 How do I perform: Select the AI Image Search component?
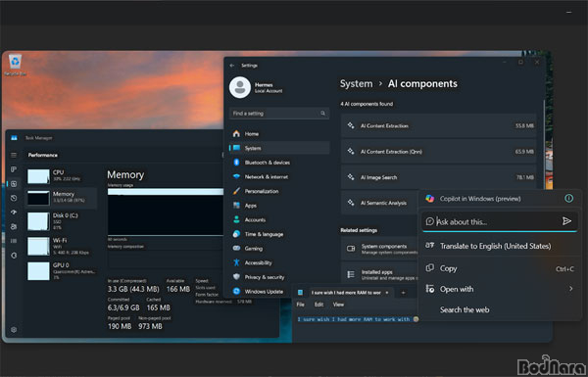pos(438,177)
